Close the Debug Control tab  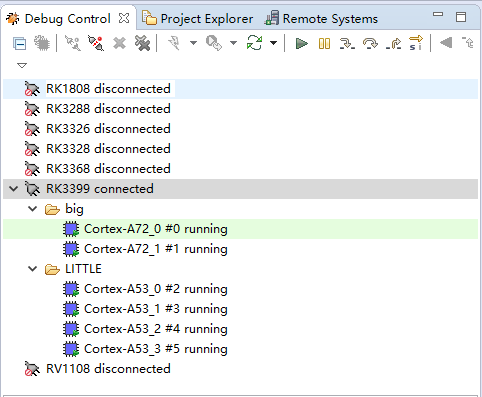click(124, 18)
